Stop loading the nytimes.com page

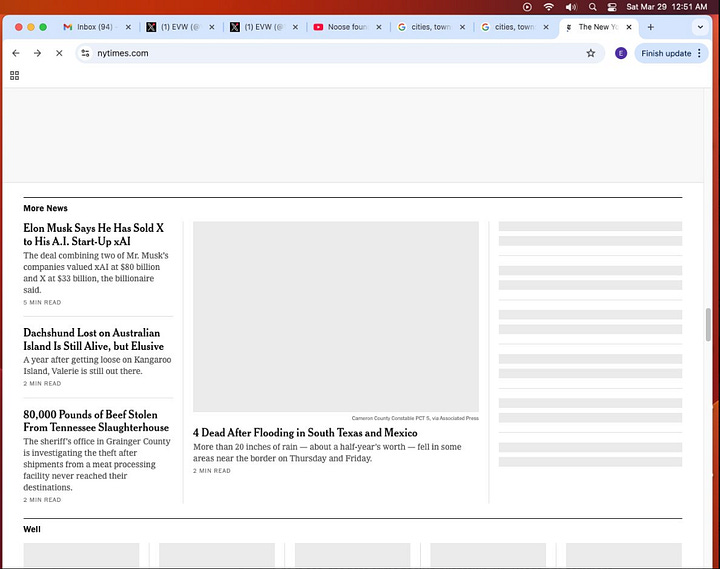[59, 53]
